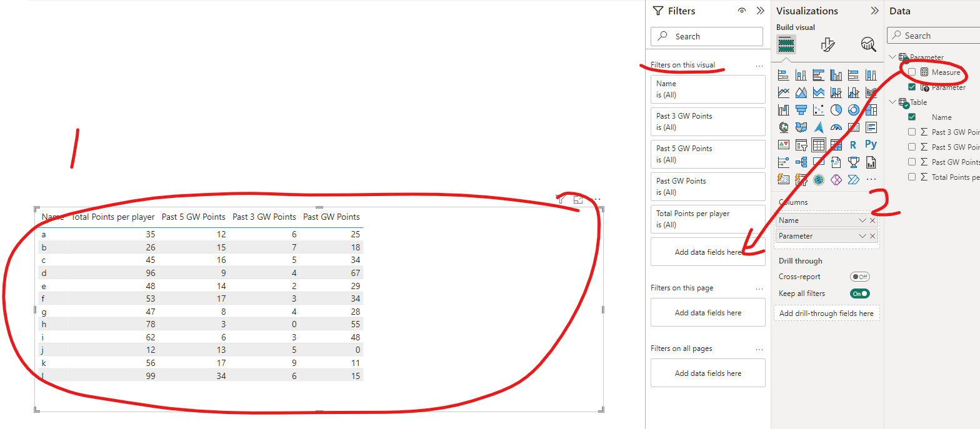Check the Total Points per player field

tap(912, 177)
